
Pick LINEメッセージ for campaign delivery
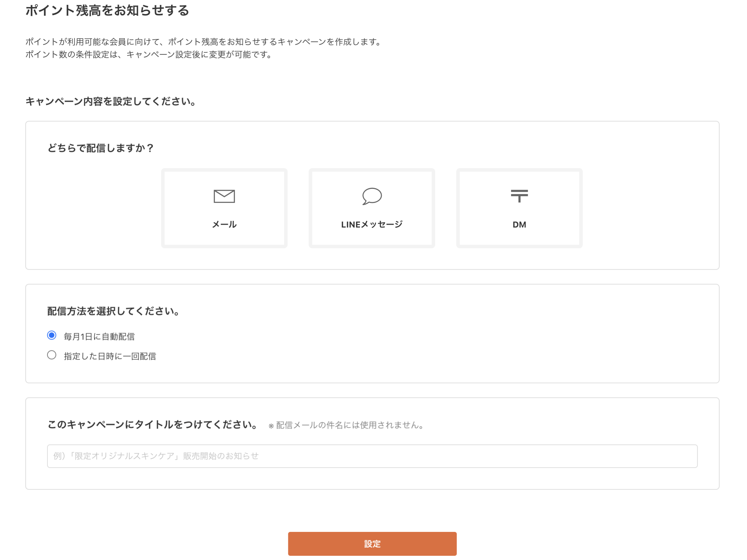coord(371,208)
